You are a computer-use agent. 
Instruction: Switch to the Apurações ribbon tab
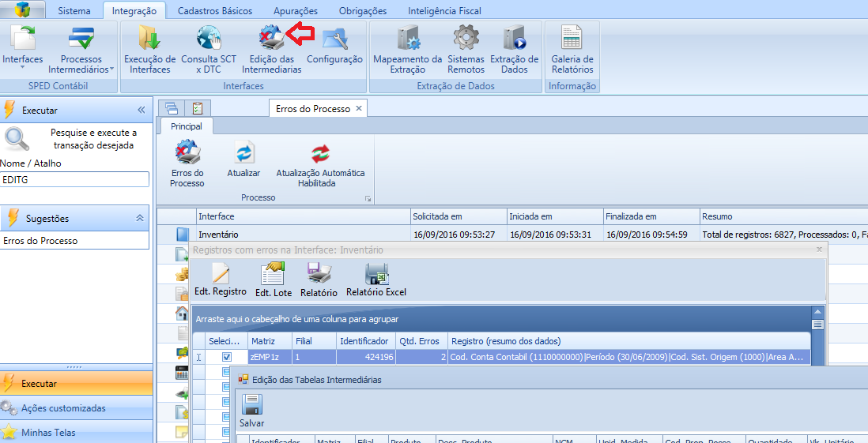295,11
